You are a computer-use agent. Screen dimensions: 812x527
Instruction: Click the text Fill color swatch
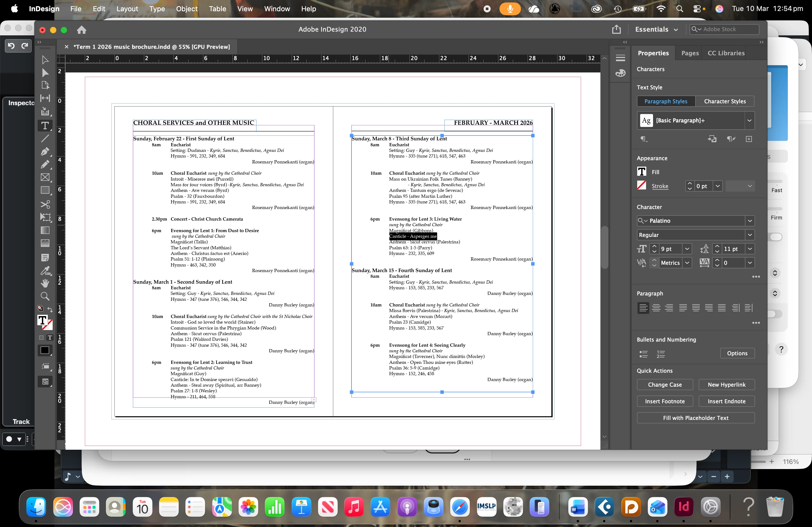641,172
